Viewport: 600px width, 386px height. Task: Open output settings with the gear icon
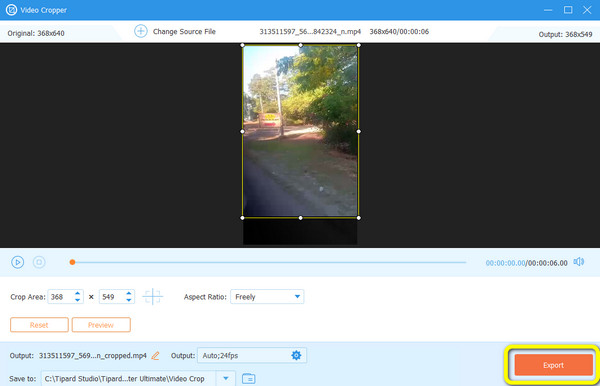pyautogui.click(x=296, y=355)
